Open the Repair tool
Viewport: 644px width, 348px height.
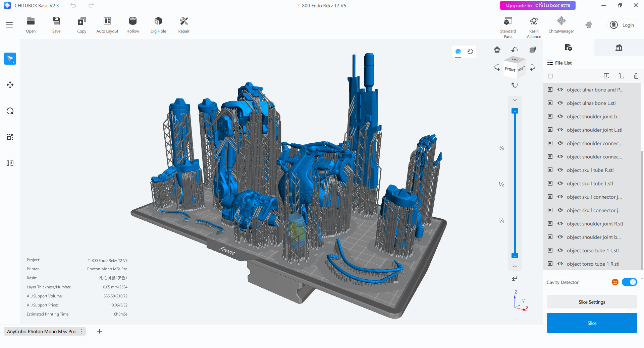184,25
